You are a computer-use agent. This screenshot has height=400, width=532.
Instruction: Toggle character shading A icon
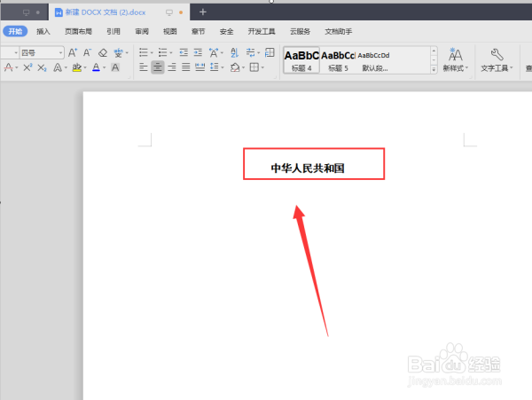click(x=115, y=67)
